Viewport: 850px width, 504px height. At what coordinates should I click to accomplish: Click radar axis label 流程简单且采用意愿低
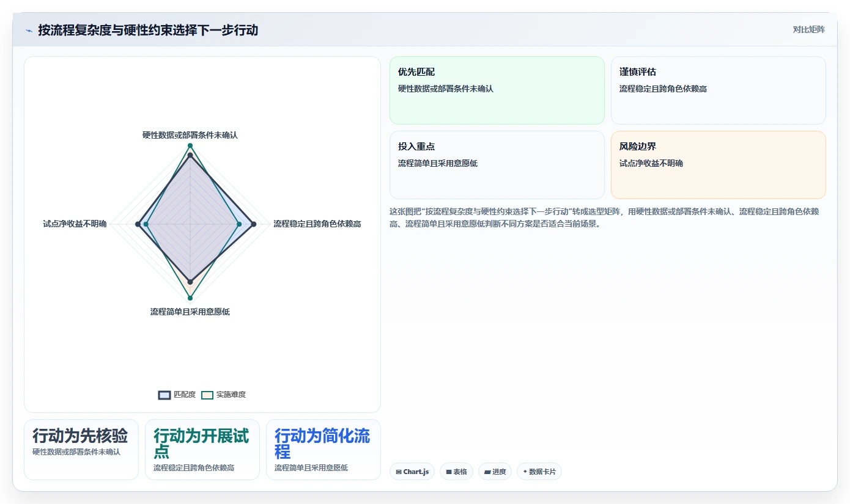pyautogui.click(x=190, y=312)
